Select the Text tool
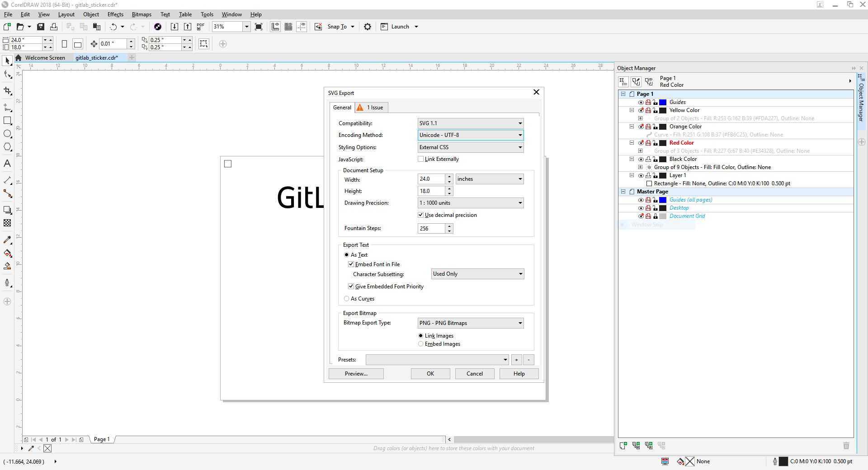868x470 pixels. pos(7,164)
